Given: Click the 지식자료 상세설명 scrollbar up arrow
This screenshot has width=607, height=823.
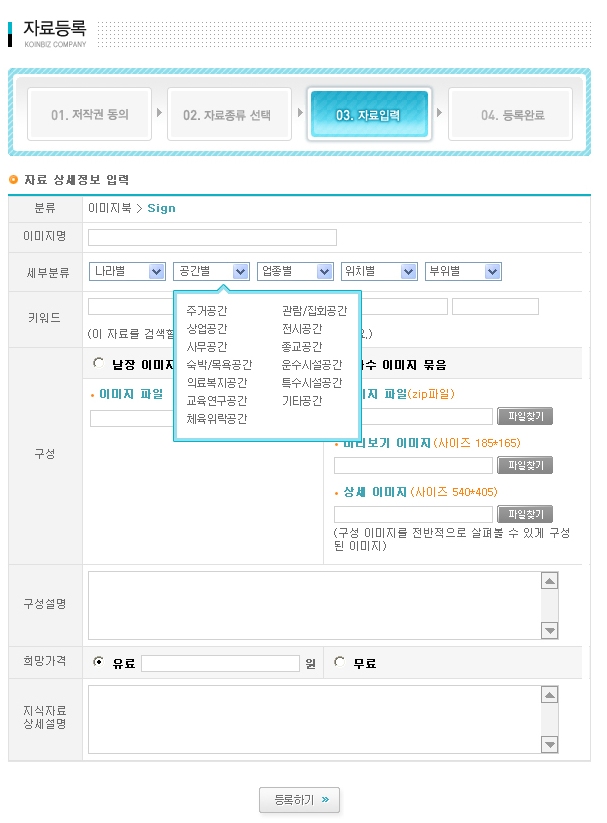Looking at the screenshot, I should 549,694.
